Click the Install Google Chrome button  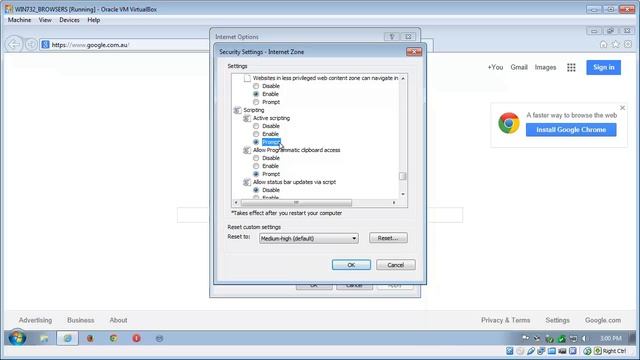point(571,130)
